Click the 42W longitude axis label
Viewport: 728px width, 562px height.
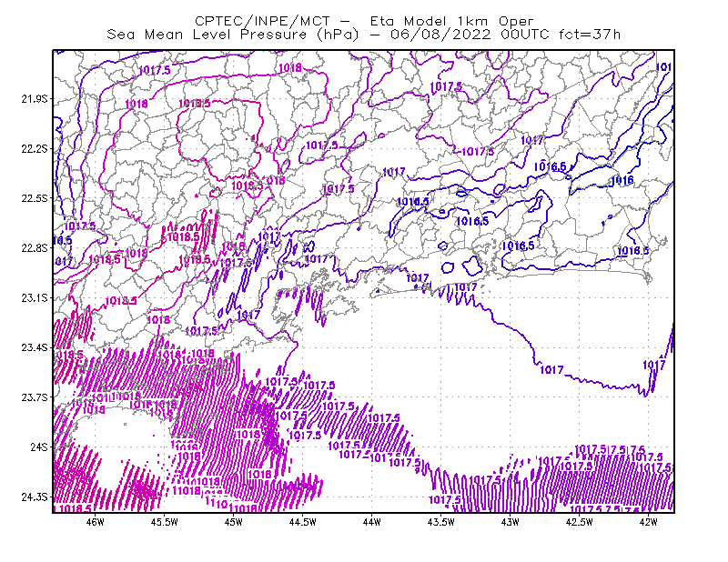tap(649, 522)
